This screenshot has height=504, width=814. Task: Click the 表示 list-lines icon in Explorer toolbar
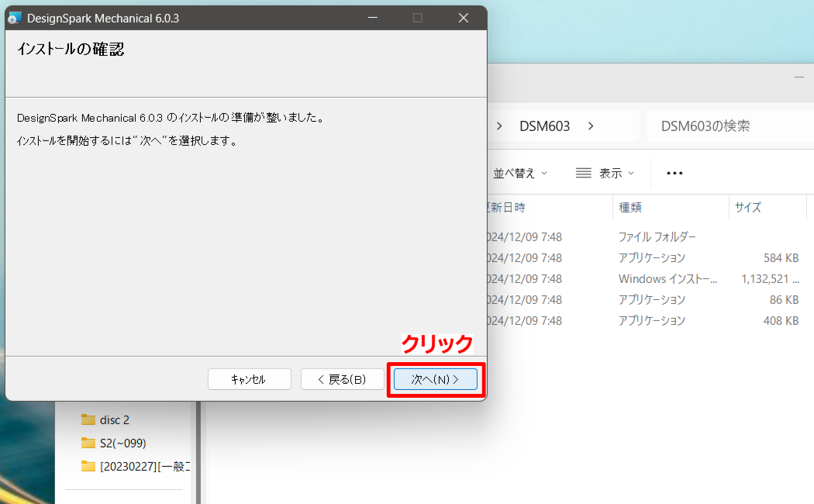pyautogui.click(x=584, y=173)
